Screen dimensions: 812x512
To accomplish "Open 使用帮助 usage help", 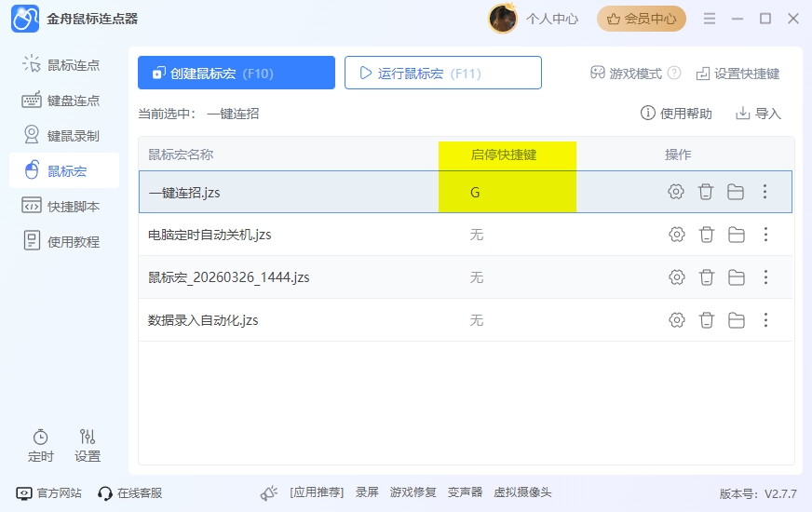I will tap(676, 114).
